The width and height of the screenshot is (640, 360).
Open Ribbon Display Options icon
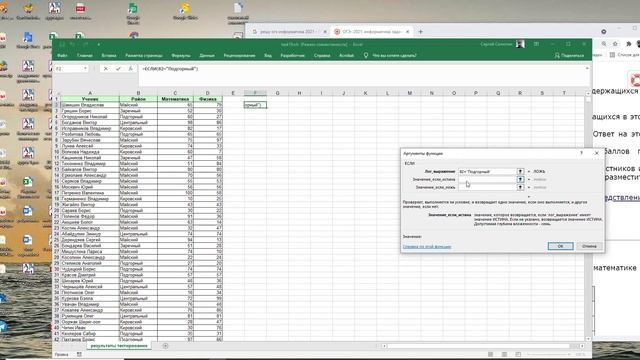pyautogui.click(x=536, y=44)
